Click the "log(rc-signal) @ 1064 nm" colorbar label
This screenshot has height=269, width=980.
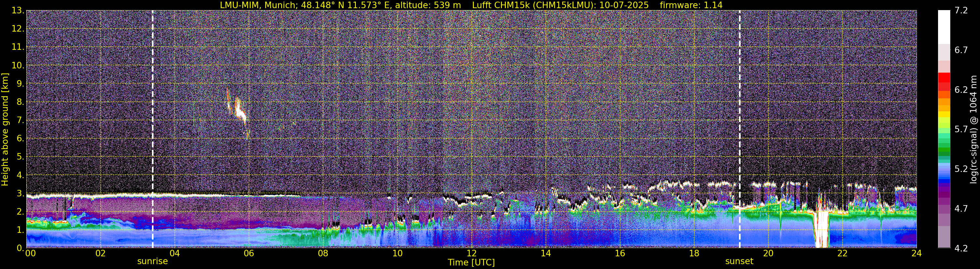(x=973, y=129)
